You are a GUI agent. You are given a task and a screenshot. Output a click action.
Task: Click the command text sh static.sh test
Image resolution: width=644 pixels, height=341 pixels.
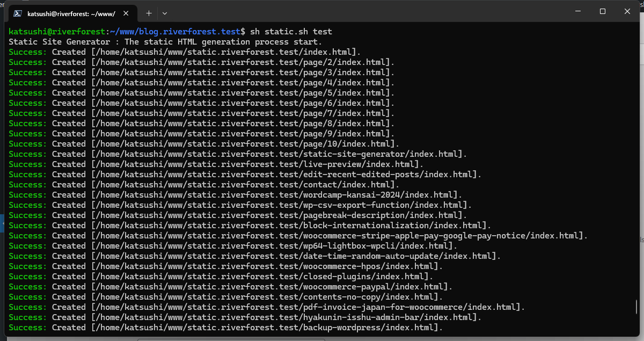coord(292,31)
